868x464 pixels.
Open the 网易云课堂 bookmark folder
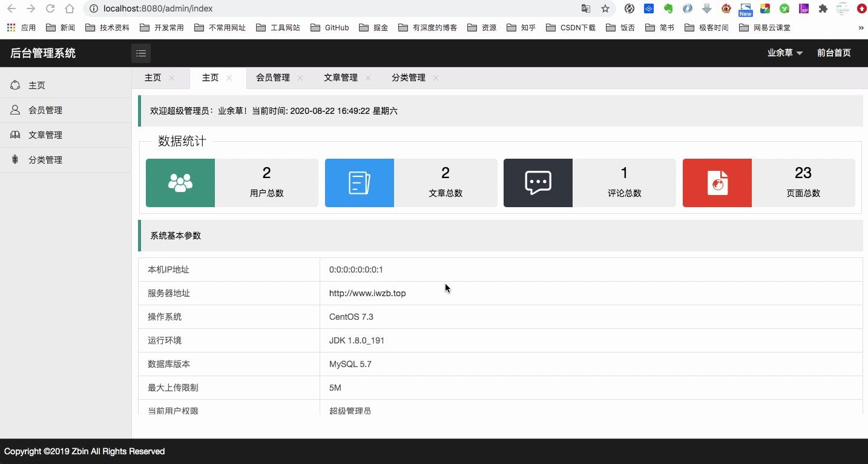click(x=764, y=27)
